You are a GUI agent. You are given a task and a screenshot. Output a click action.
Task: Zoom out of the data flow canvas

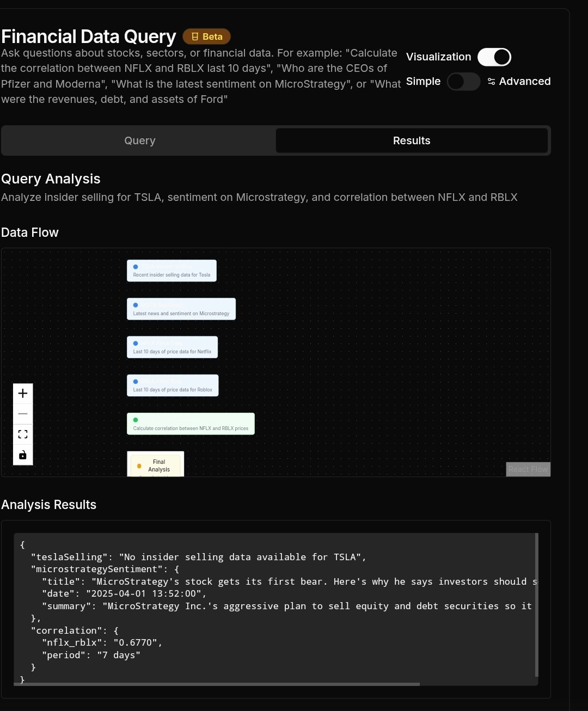(23, 414)
